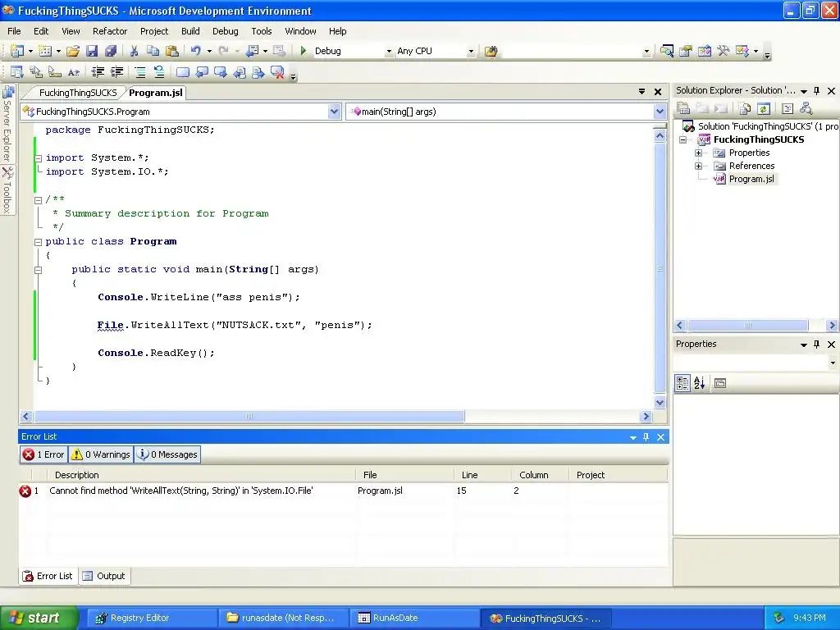Click the Categorized button in the Properties panel
Viewport: 840px width, 630px height.
[x=682, y=383]
